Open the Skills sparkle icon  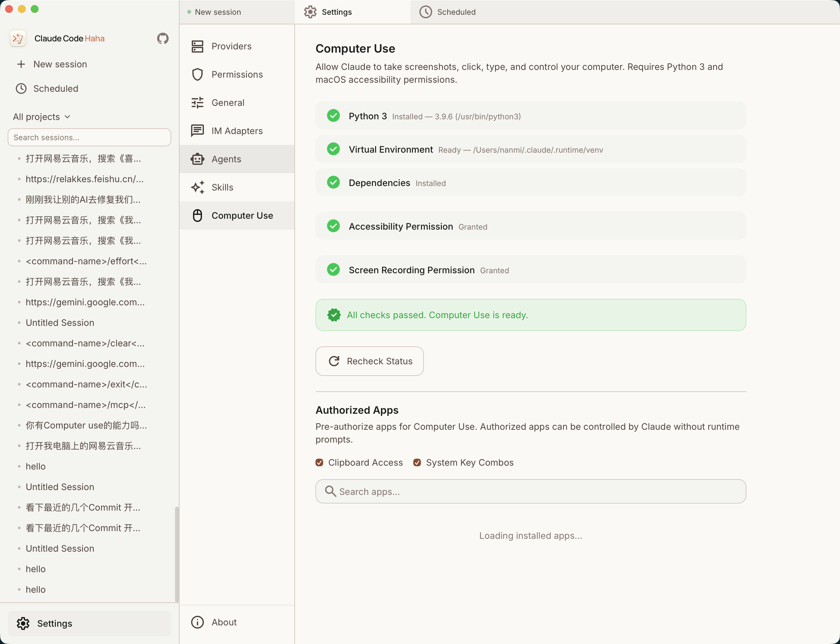point(197,187)
